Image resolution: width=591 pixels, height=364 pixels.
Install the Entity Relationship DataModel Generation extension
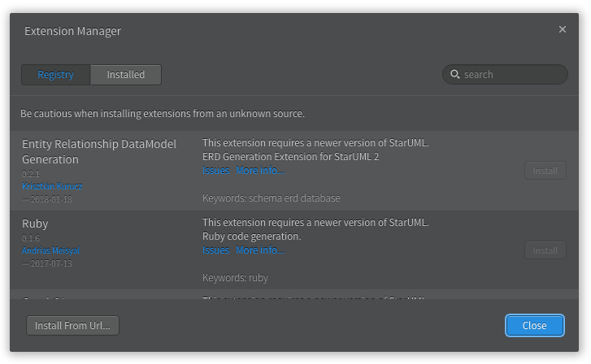point(545,171)
